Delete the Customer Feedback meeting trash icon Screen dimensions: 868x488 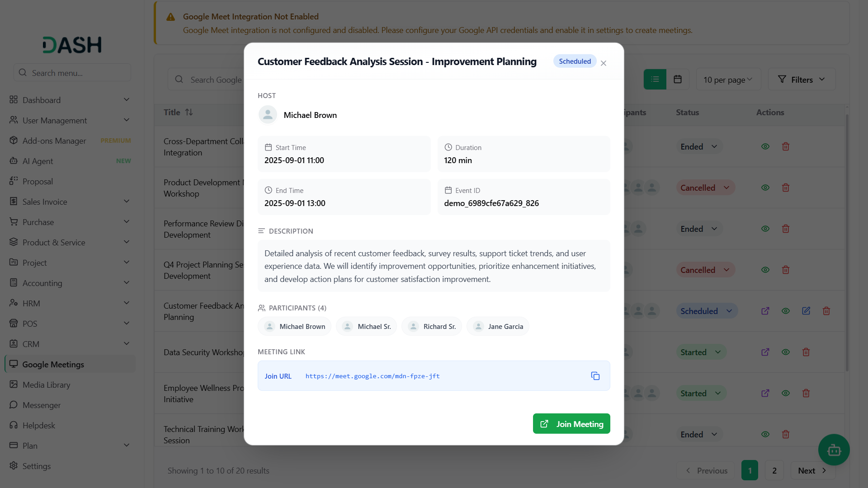pos(826,311)
